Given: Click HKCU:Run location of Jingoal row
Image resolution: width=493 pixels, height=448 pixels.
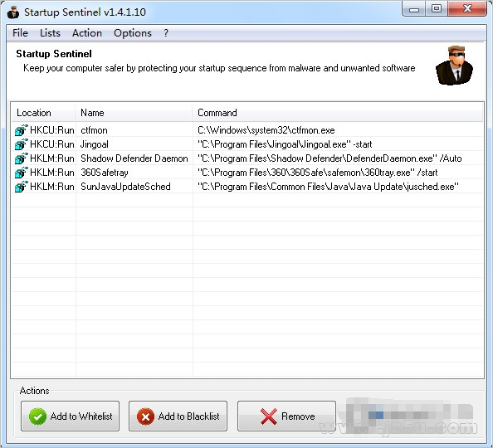Looking at the screenshot, I should pos(52,144).
